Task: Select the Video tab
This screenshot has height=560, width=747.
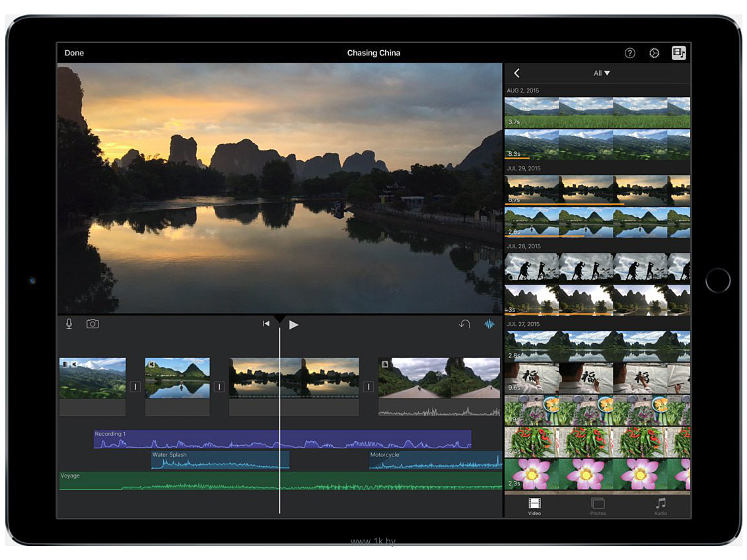Action: (534, 507)
